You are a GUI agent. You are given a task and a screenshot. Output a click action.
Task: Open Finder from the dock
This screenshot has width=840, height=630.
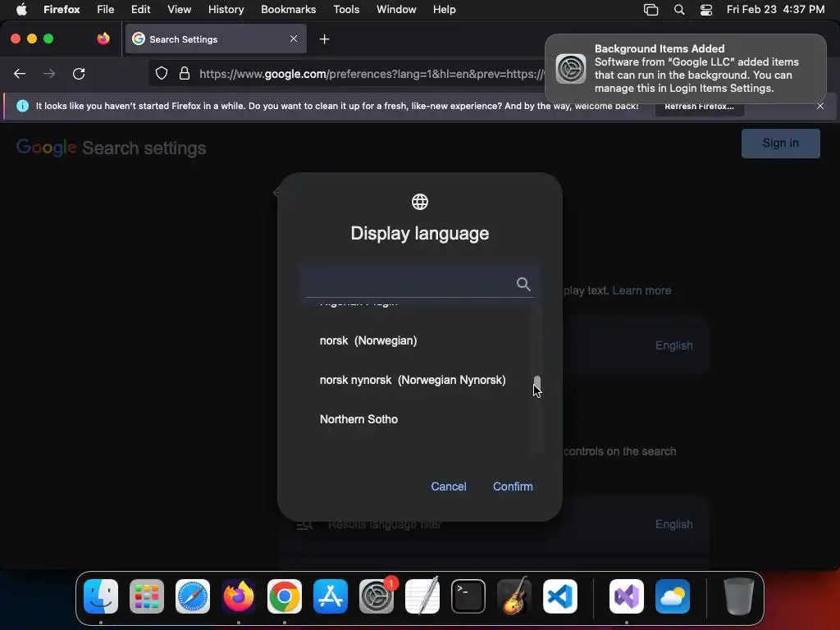pos(101,596)
